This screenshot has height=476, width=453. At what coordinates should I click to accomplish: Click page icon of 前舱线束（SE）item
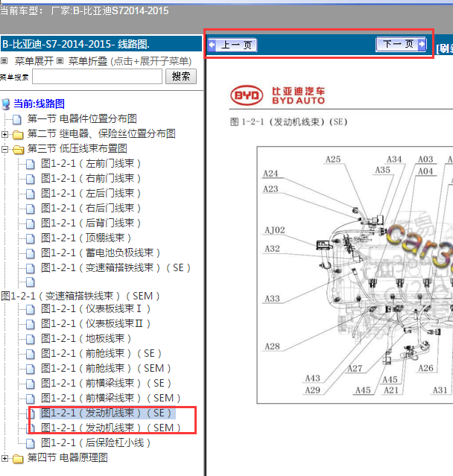31,355
